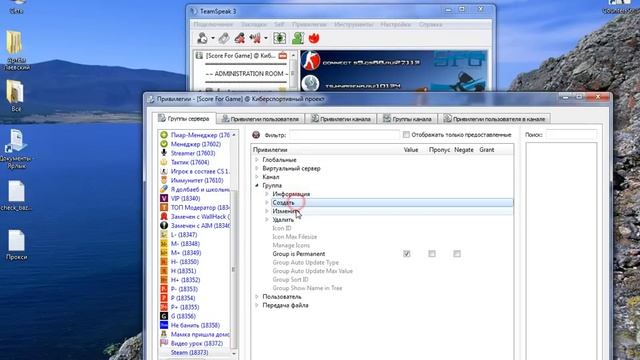Switch to Привилегии пользователя tab
The height and width of the screenshot is (360, 640).
pos(260,119)
